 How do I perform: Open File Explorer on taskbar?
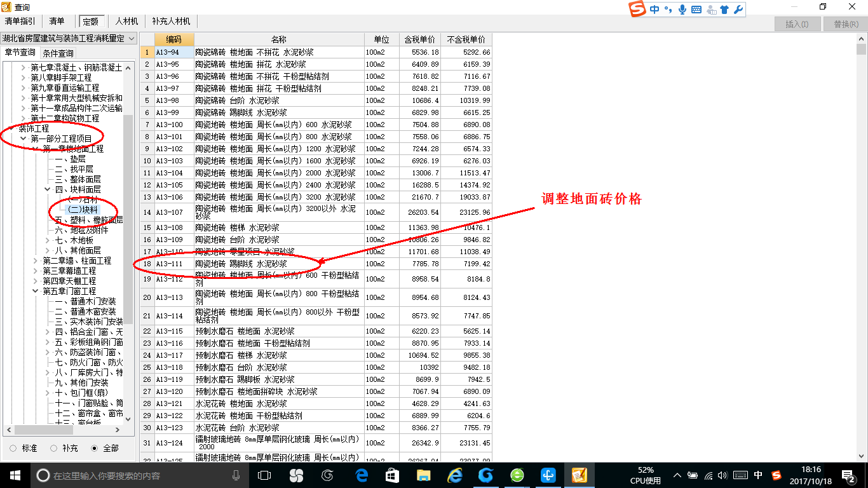pos(423,475)
